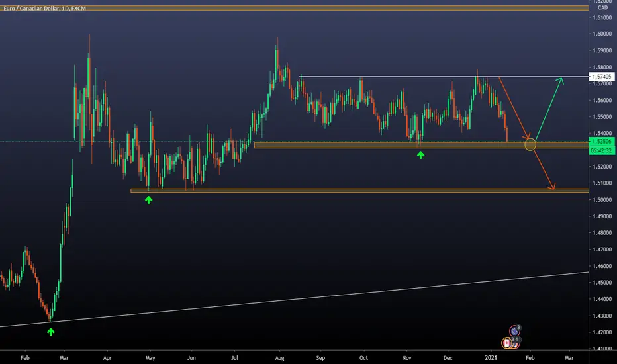Click the Dec label on time axis
This screenshot has width=617, height=364.
pyautogui.click(x=448, y=357)
